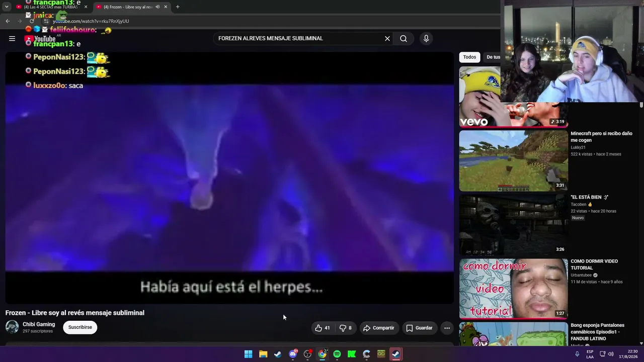Screen dimensions: 644x362
Task: Clear the YouTube search query
Action: pyautogui.click(x=387, y=39)
